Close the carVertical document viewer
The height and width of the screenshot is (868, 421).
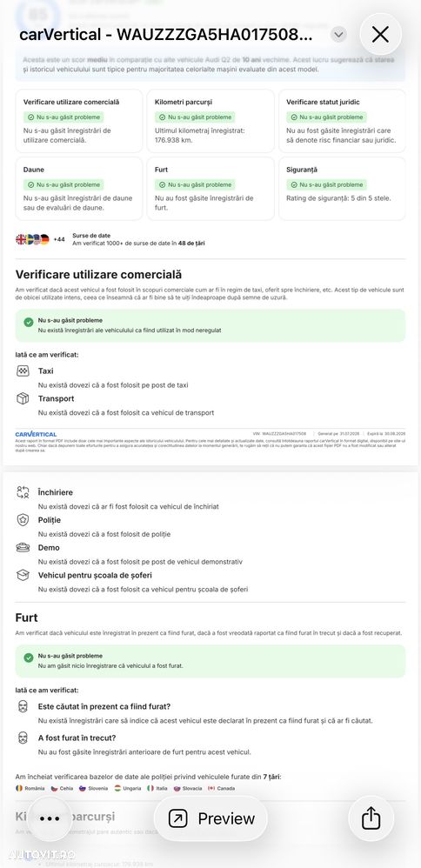[381, 35]
